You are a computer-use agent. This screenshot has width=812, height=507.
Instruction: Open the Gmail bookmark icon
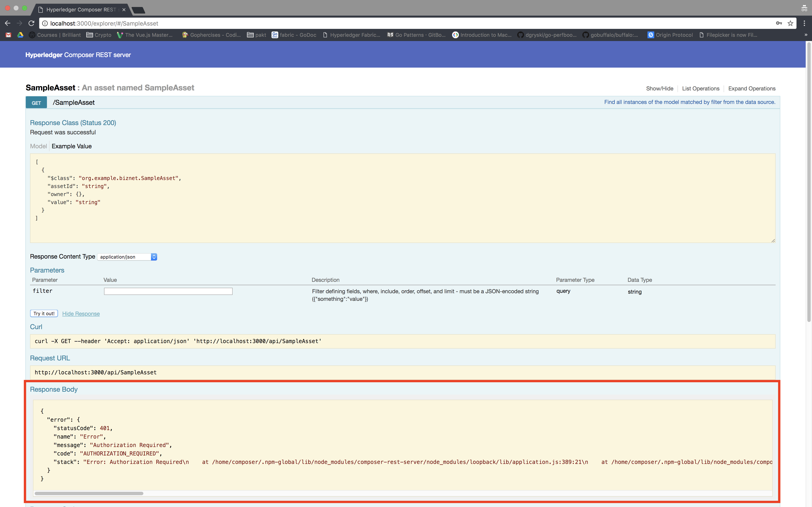tap(8, 35)
